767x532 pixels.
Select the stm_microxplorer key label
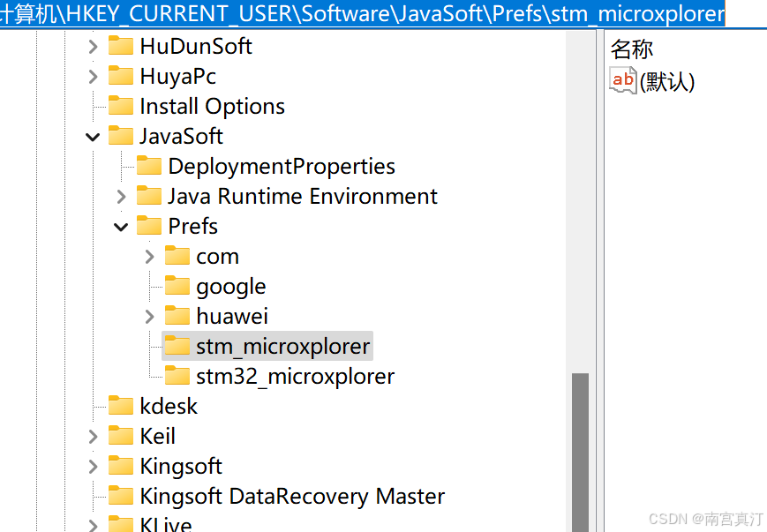point(283,347)
